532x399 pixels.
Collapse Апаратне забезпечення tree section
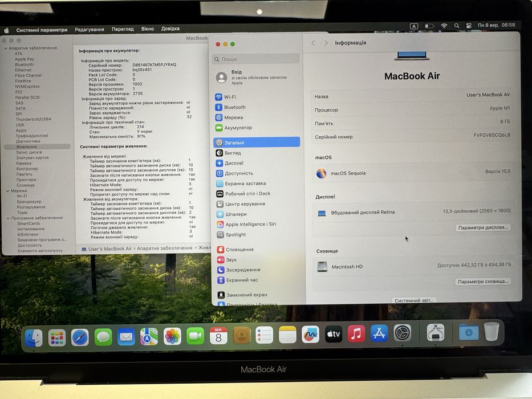pos(6,48)
